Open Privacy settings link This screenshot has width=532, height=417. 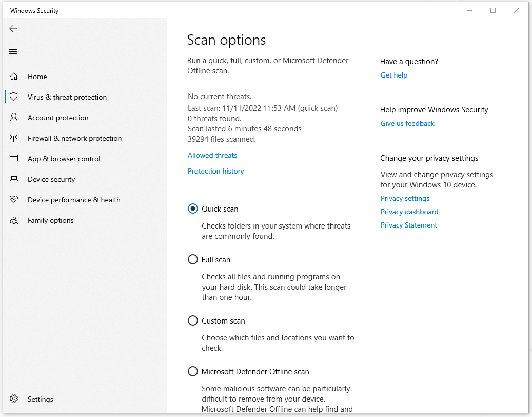405,198
